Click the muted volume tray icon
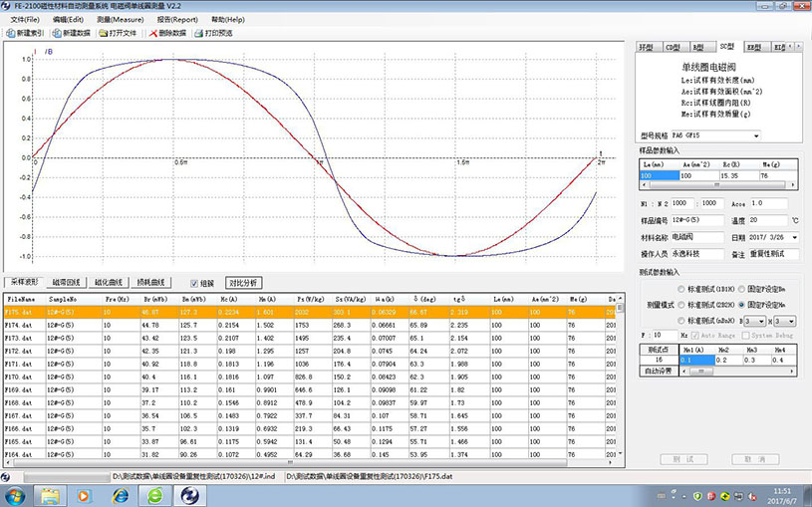 point(752,496)
